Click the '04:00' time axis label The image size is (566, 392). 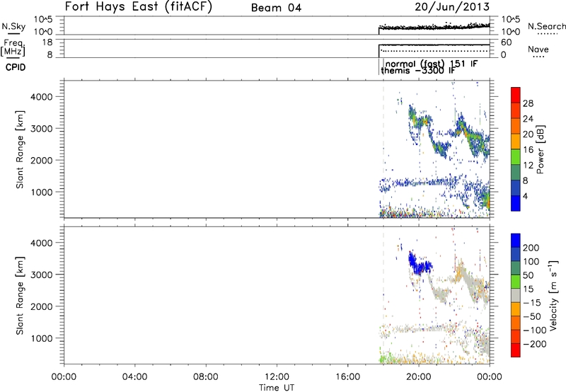click(x=135, y=377)
